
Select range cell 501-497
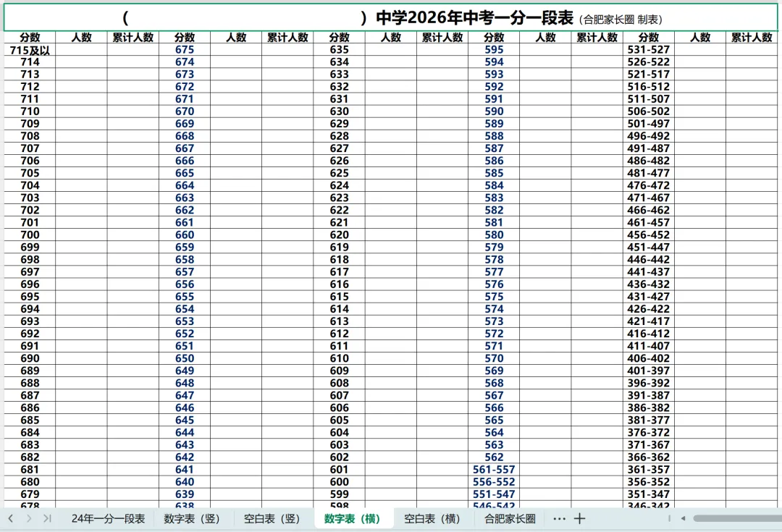click(x=648, y=124)
